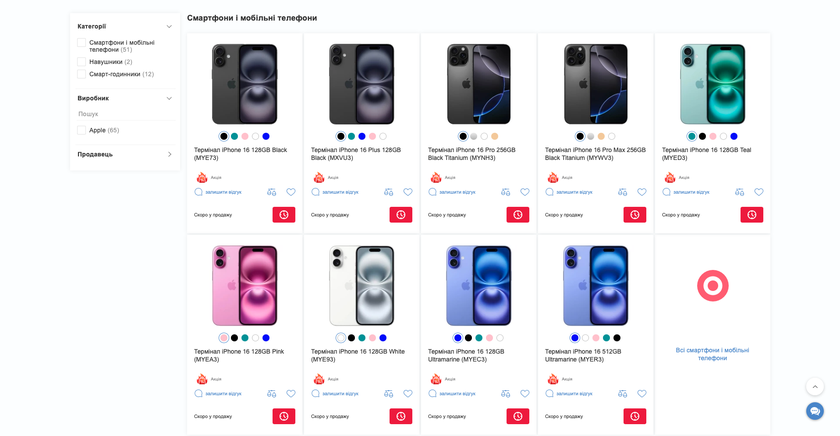
Task: Open iPhone 16 512GB Ultramarine product title
Action: [x=583, y=355]
